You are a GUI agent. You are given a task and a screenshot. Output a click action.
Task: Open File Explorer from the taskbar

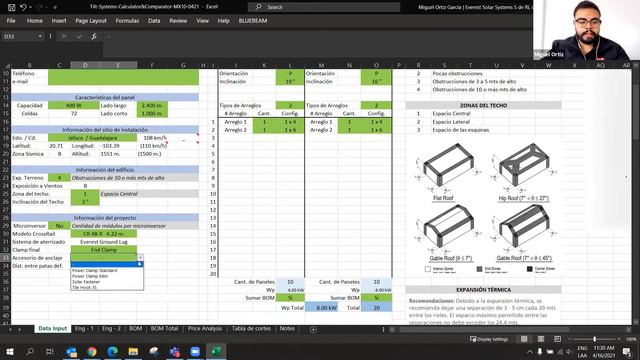point(133,351)
